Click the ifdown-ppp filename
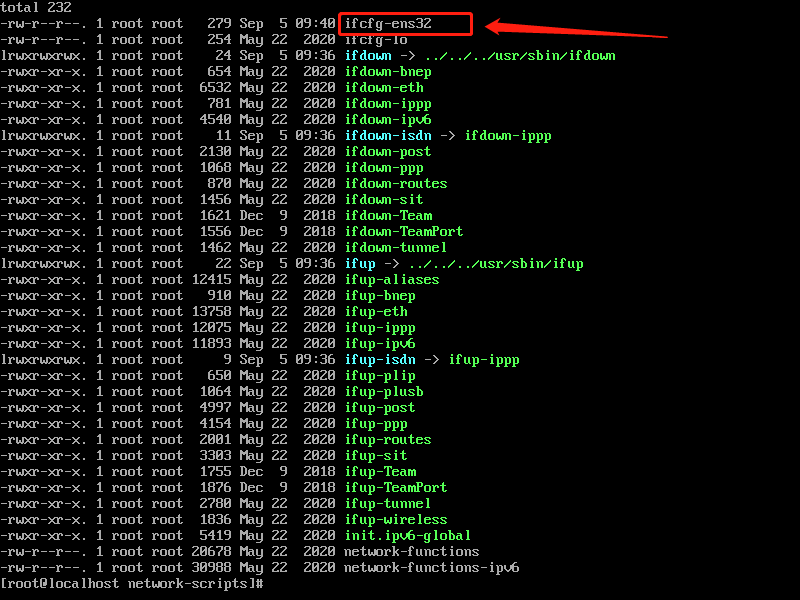800x600 pixels. (x=384, y=168)
